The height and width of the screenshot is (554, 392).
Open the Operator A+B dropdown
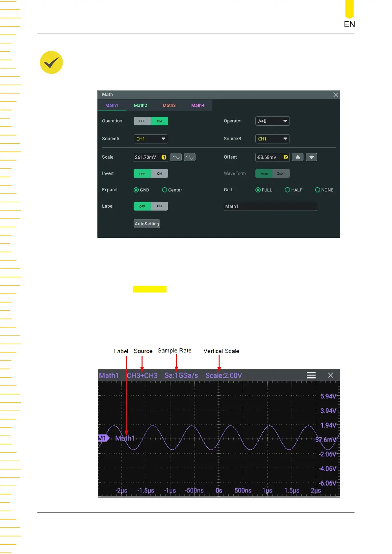[x=273, y=121]
